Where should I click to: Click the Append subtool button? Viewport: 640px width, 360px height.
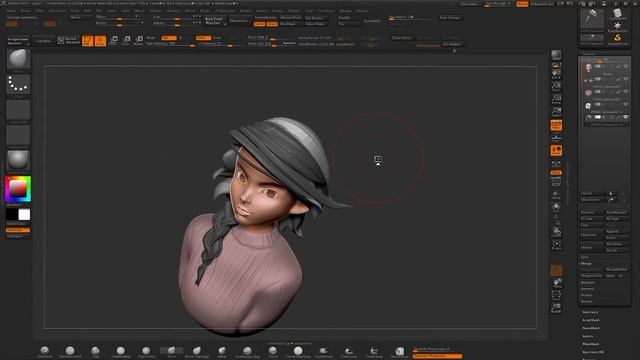616,231
